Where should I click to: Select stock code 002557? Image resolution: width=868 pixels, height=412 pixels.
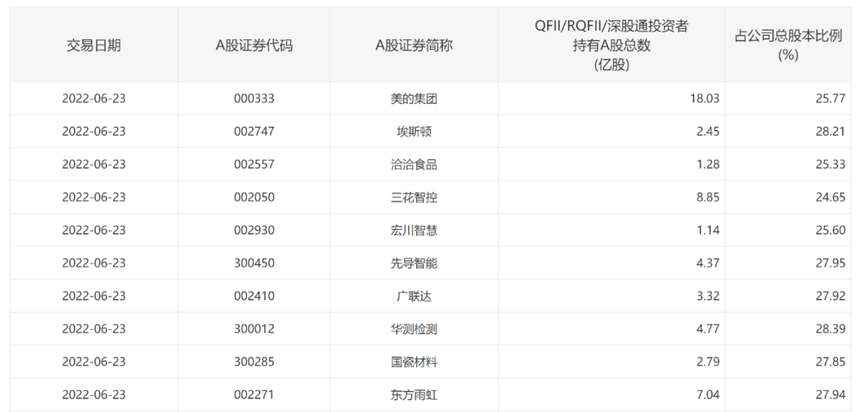pos(254,165)
